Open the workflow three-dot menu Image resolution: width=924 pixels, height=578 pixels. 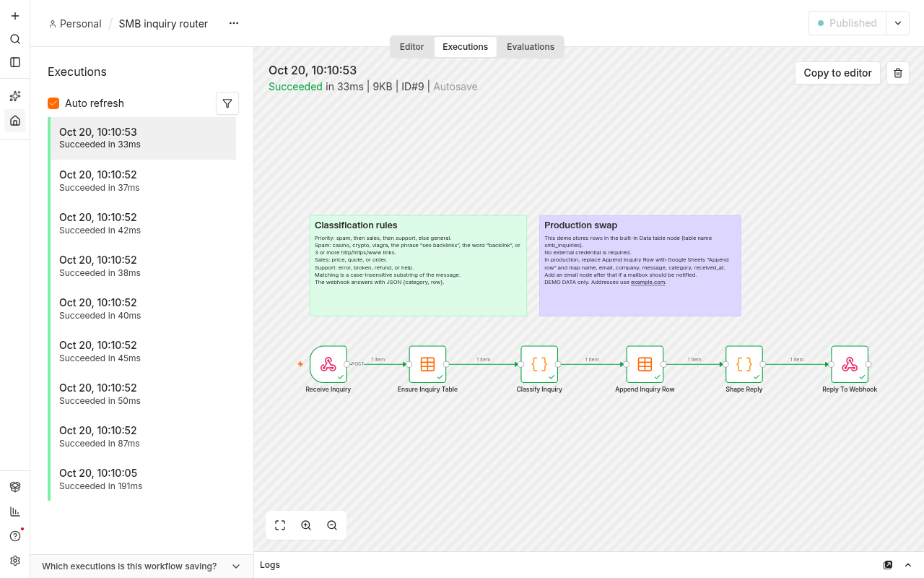point(234,23)
